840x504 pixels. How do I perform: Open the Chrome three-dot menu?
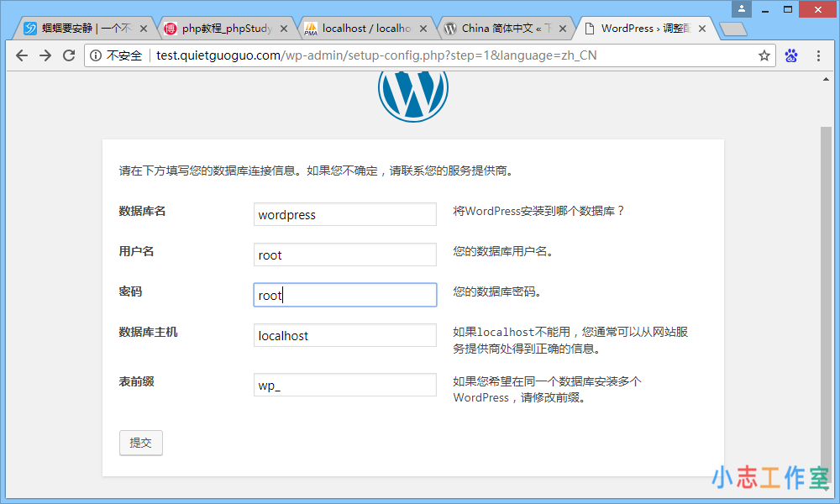tap(818, 55)
